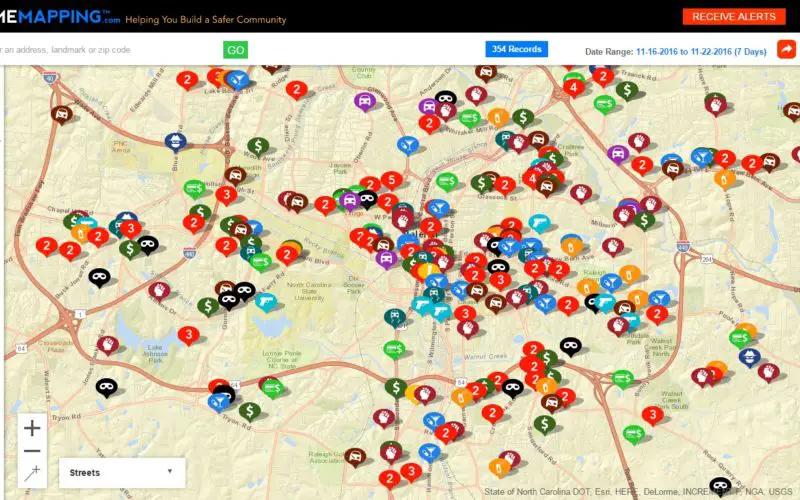Select blue police marker near Walnut Creek Park North
This screenshot has height=500, width=800.
pos(749,357)
